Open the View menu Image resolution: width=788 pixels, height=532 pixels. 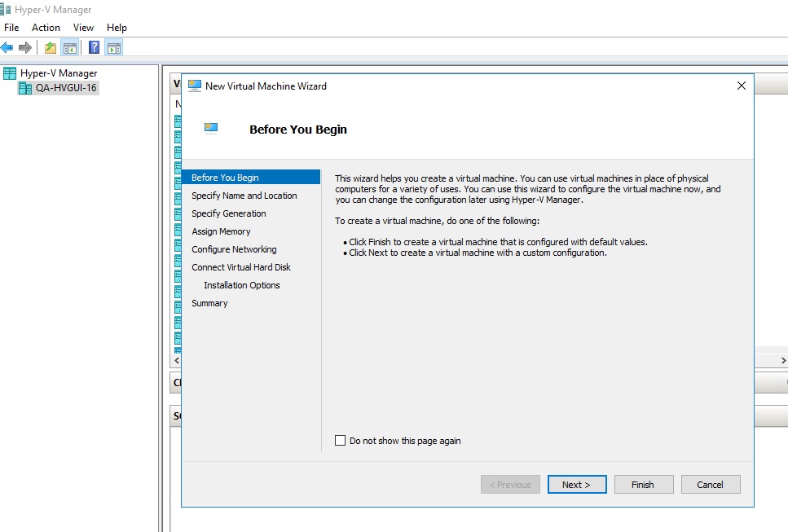coord(83,28)
